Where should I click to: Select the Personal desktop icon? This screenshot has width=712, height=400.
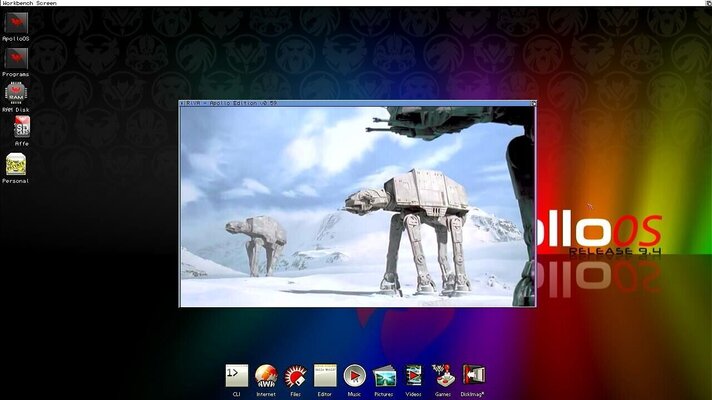[x=15, y=164]
